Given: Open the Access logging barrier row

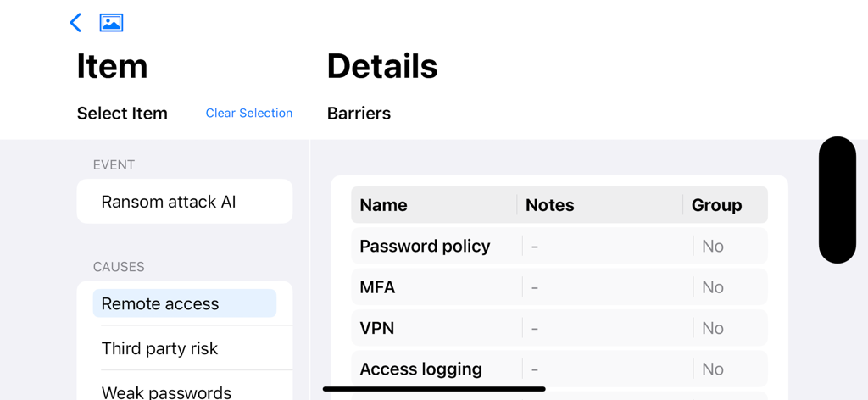Looking at the screenshot, I should coord(420,369).
